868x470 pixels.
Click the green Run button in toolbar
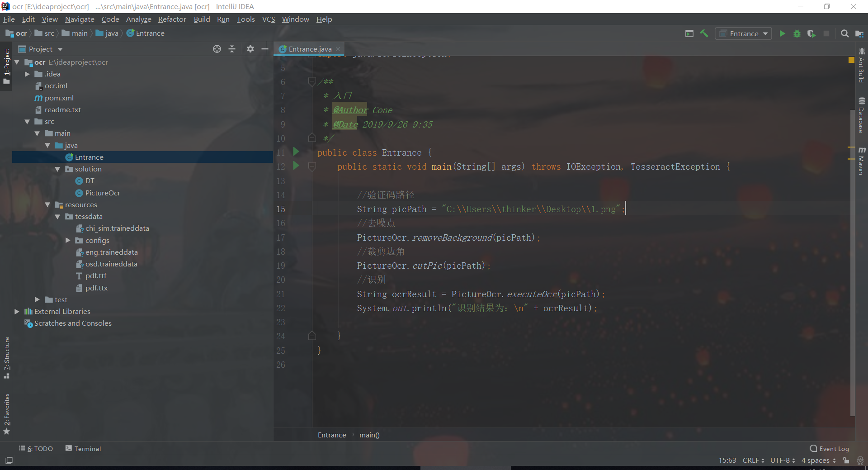point(782,33)
